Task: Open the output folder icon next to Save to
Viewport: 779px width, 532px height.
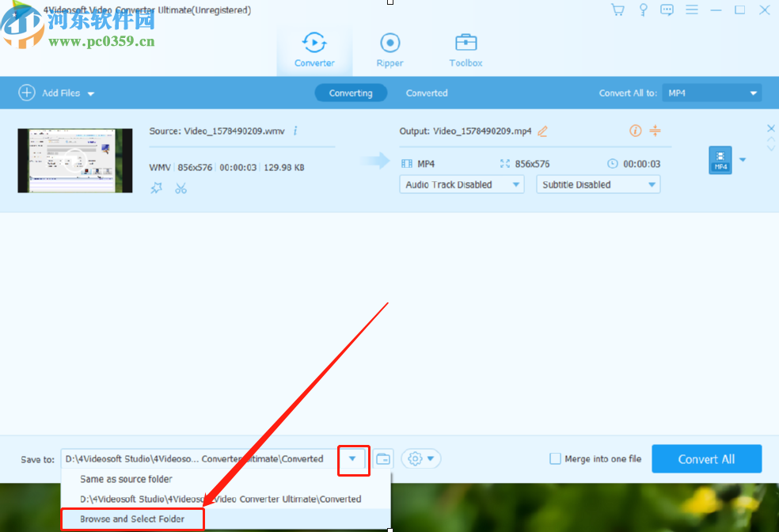Action: tap(383, 458)
